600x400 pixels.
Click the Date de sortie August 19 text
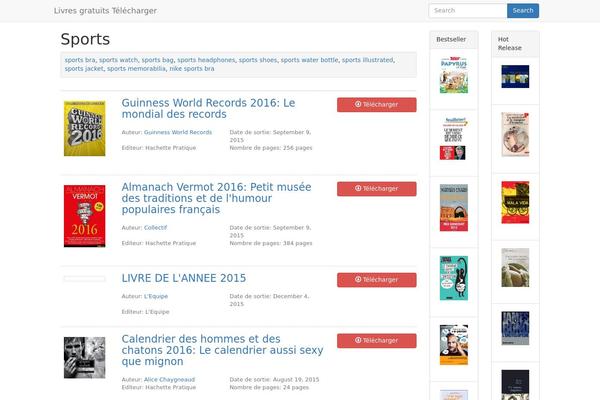274,380
